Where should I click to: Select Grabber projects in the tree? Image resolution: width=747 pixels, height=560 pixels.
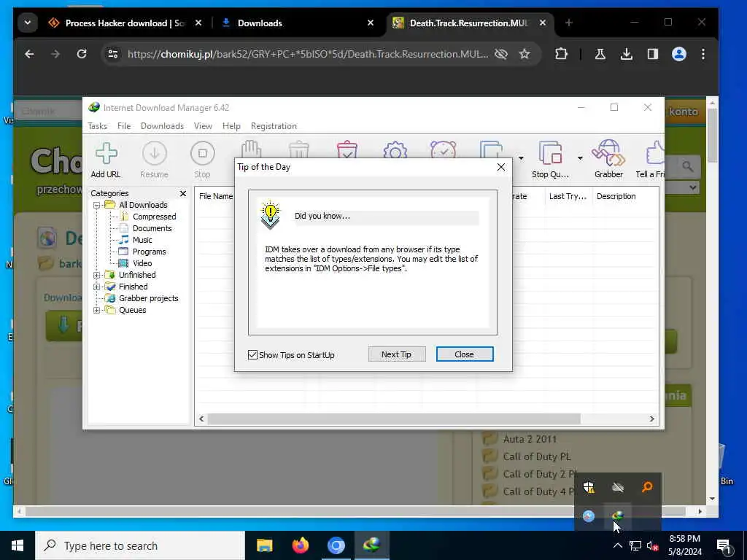click(x=149, y=298)
